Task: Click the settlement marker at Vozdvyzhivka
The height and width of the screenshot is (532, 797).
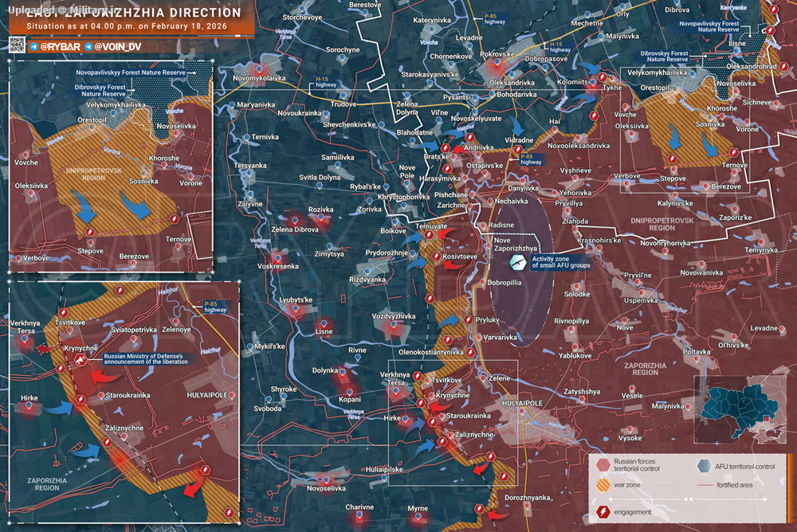Action: pyautogui.click(x=394, y=325)
